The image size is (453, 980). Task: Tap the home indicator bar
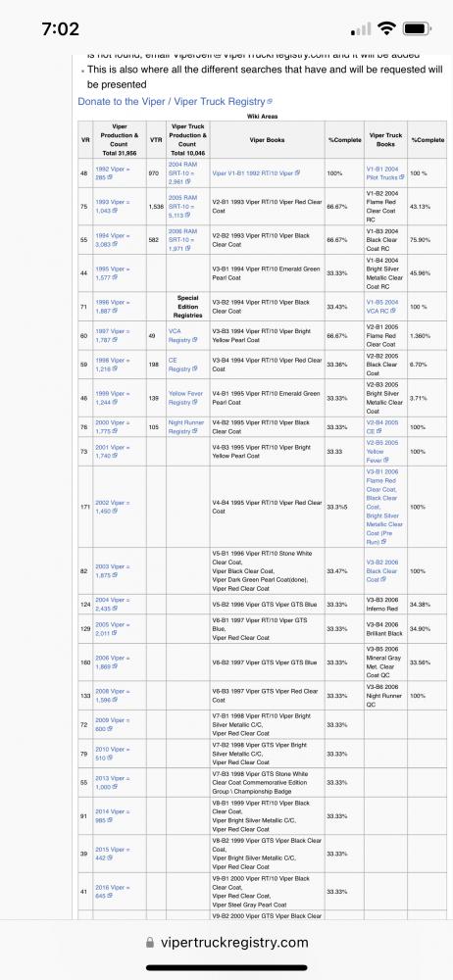point(226,968)
